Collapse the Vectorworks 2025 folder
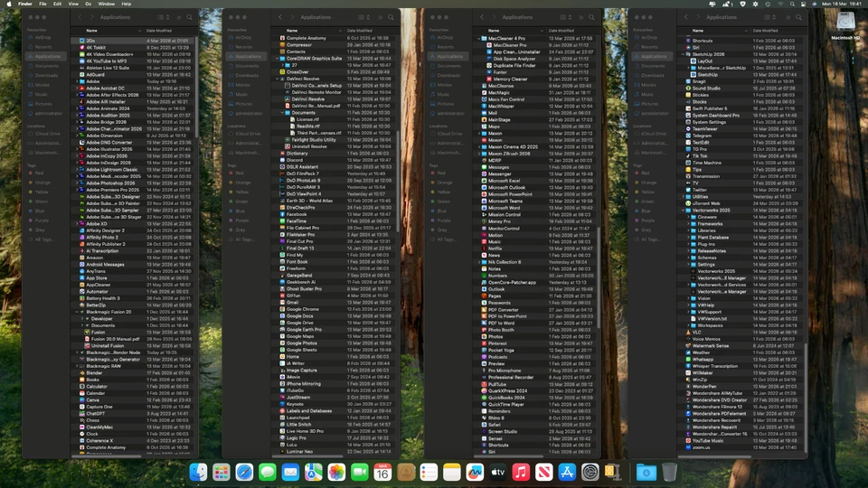Screen dimensions: 868x488 coord(684,211)
